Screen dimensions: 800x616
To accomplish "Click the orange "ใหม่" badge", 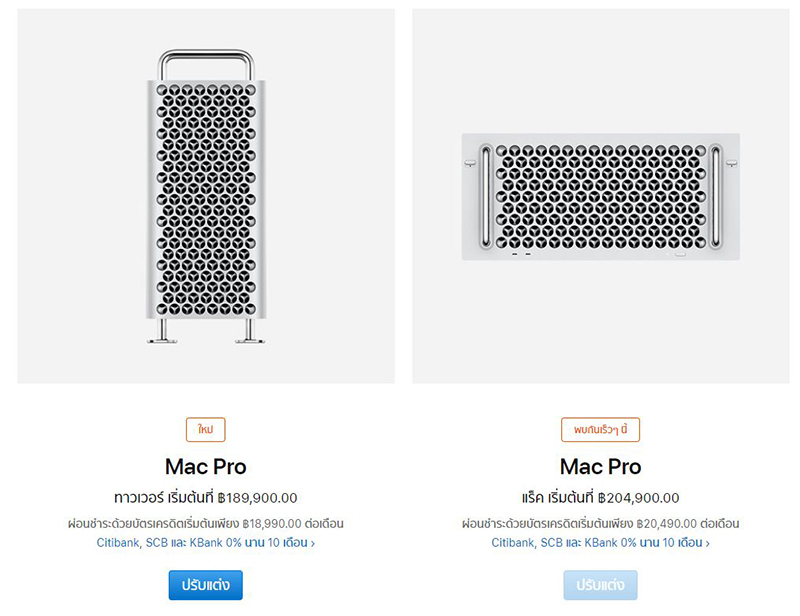I will point(206,430).
